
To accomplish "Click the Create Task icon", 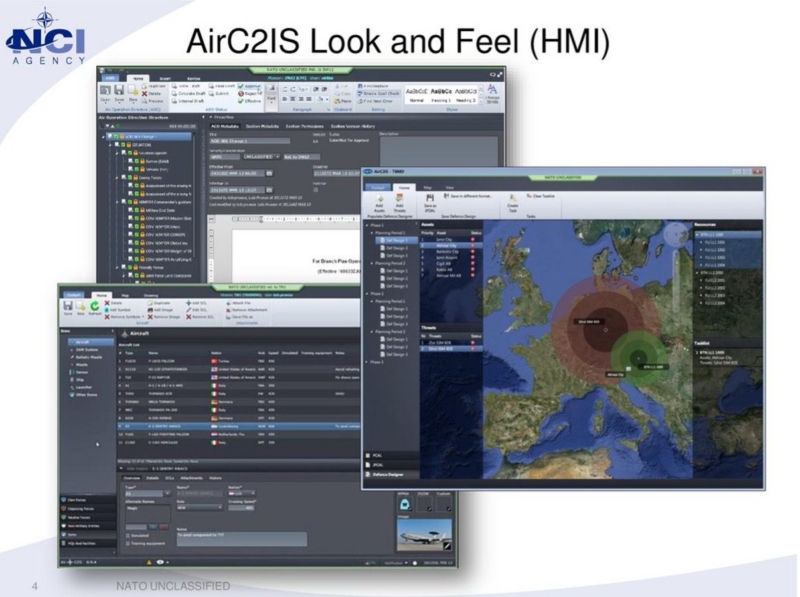I will [x=512, y=200].
